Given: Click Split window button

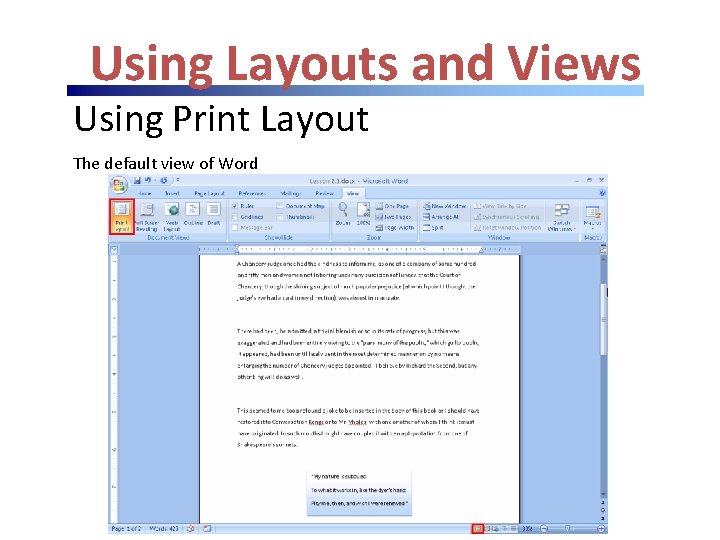Looking at the screenshot, I should pyautogui.click(x=433, y=228).
